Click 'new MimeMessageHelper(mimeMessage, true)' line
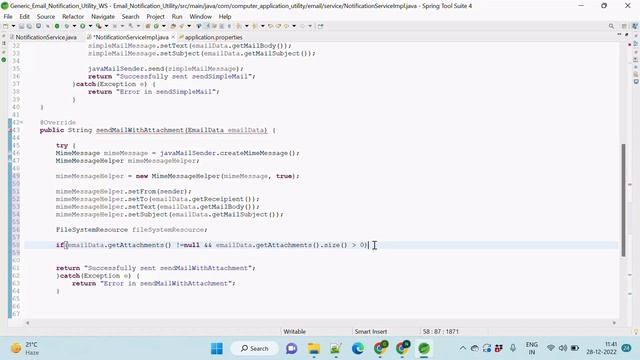The image size is (640, 360). point(178,176)
